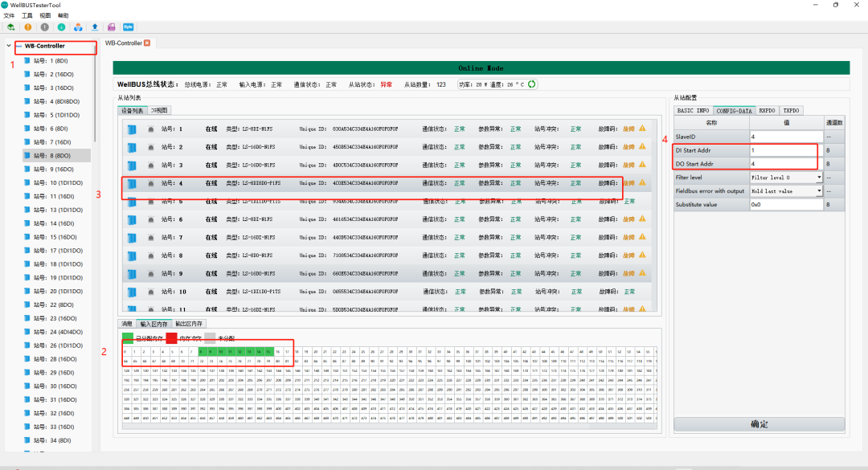
Task: Select tree item 站号: 10 (1DI1DO)
Action: click(58, 182)
